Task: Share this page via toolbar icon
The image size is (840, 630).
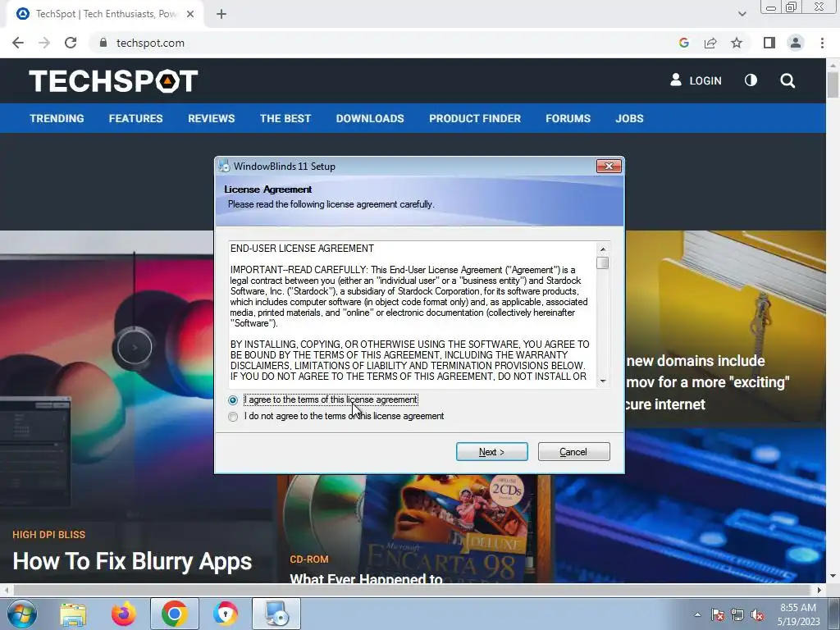Action: click(x=710, y=43)
